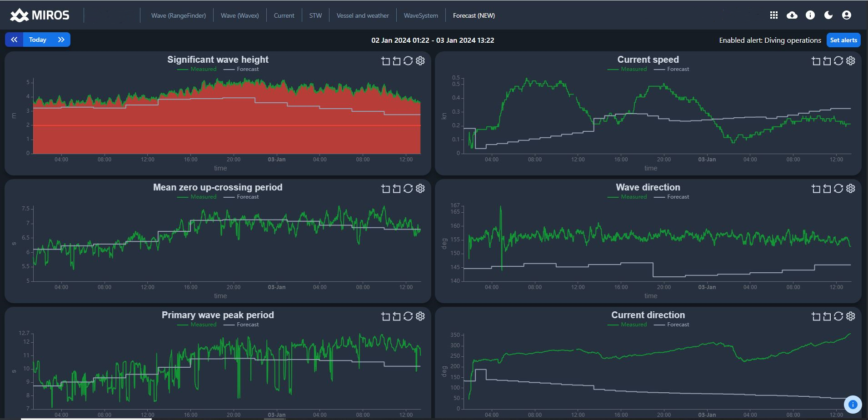Refresh the Current direction chart

pos(838,316)
